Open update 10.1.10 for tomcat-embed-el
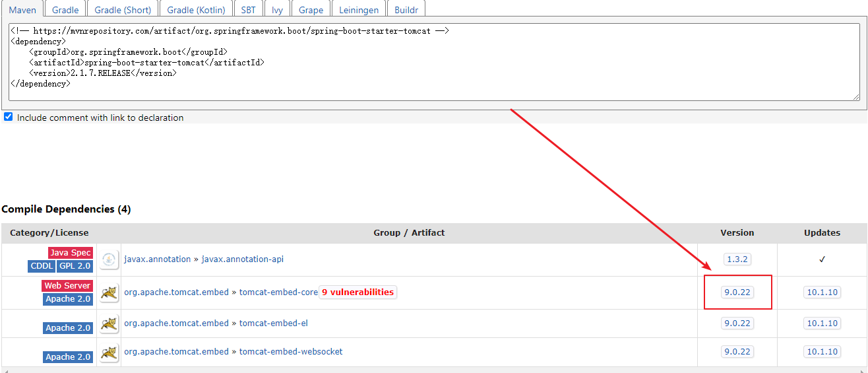Image resolution: width=868 pixels, height=373 pixels. [822, 323]
